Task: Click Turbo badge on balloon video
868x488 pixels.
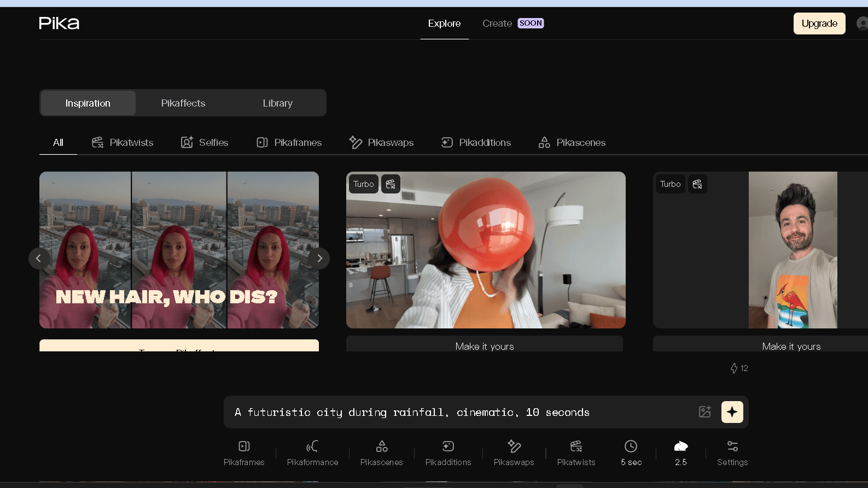Action: point(363,184)
